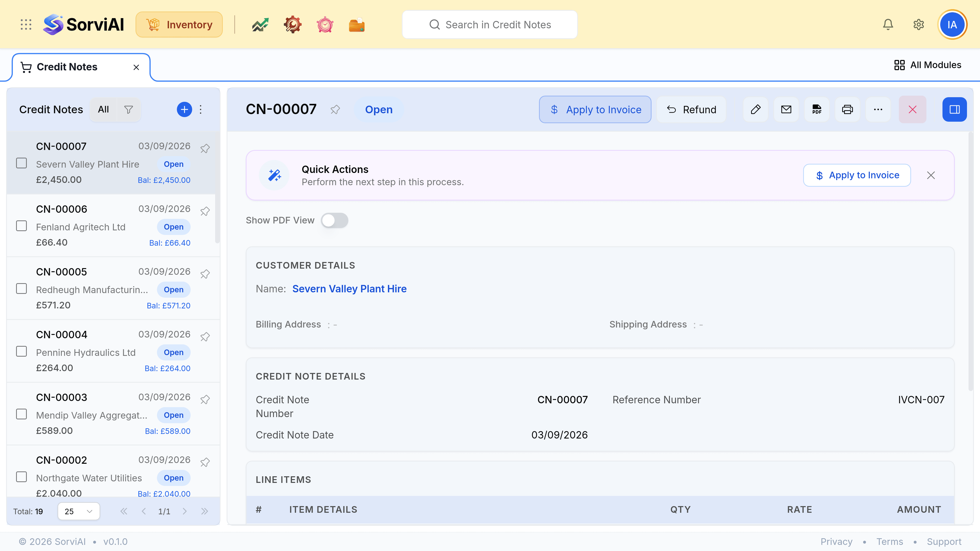Check the CN-00007 Severn Valley checkbox
Screen dimensions: 980x551
click(21, 163)
